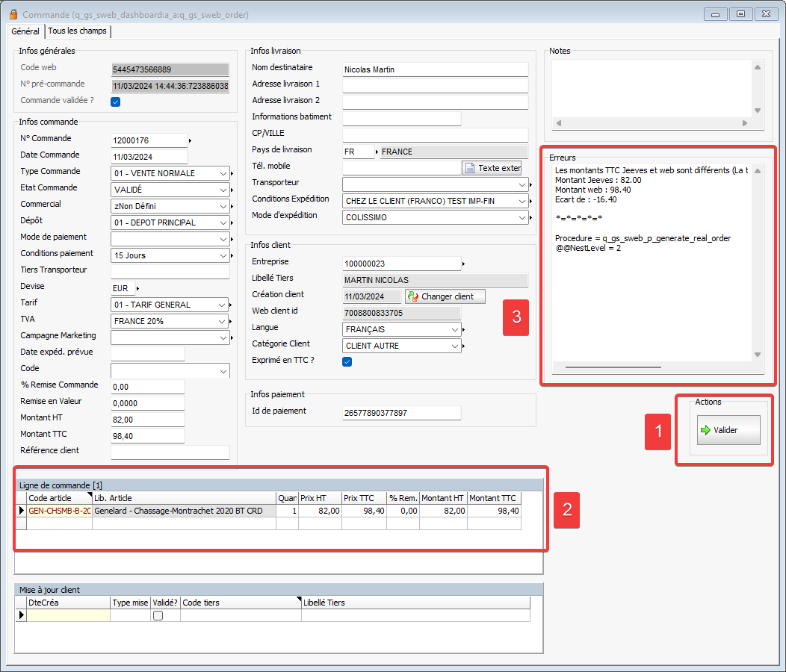Click the horizontal scrollbar in Erreurs panel

coord(613,367)
